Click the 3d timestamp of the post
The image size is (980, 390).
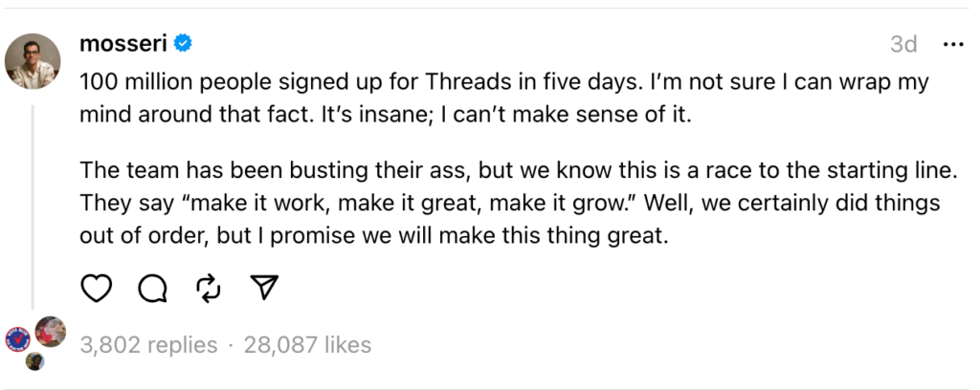coord(903,44)
